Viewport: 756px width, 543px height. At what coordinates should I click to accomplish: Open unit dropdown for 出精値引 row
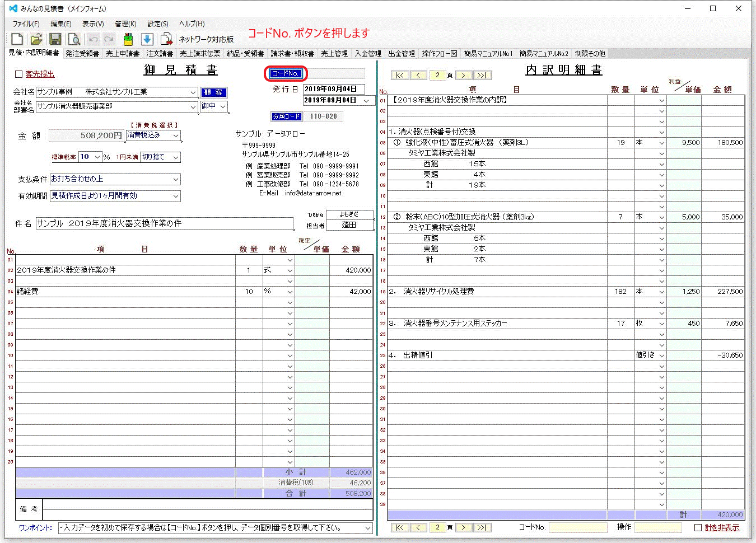(x=661, y=355)
